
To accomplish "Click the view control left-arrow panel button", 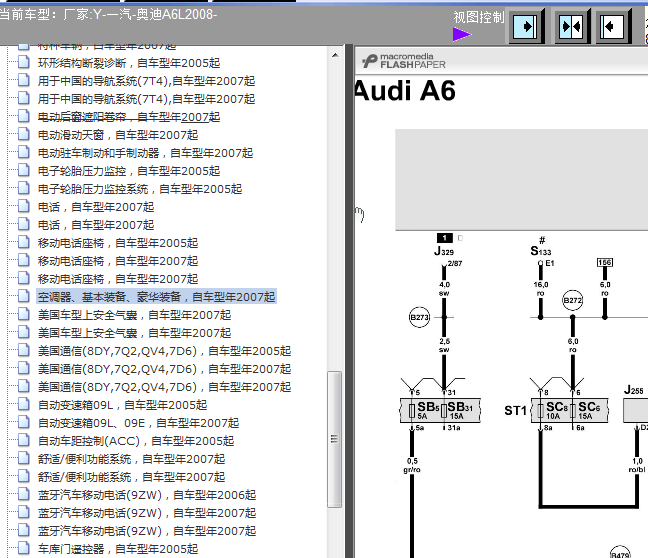I will 612,27.
